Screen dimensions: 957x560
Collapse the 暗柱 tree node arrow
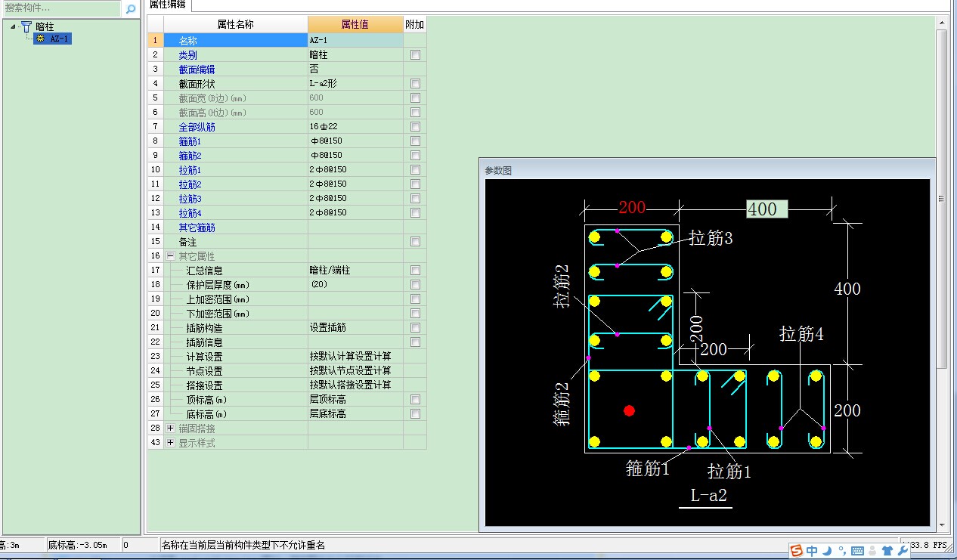point(14,26)
